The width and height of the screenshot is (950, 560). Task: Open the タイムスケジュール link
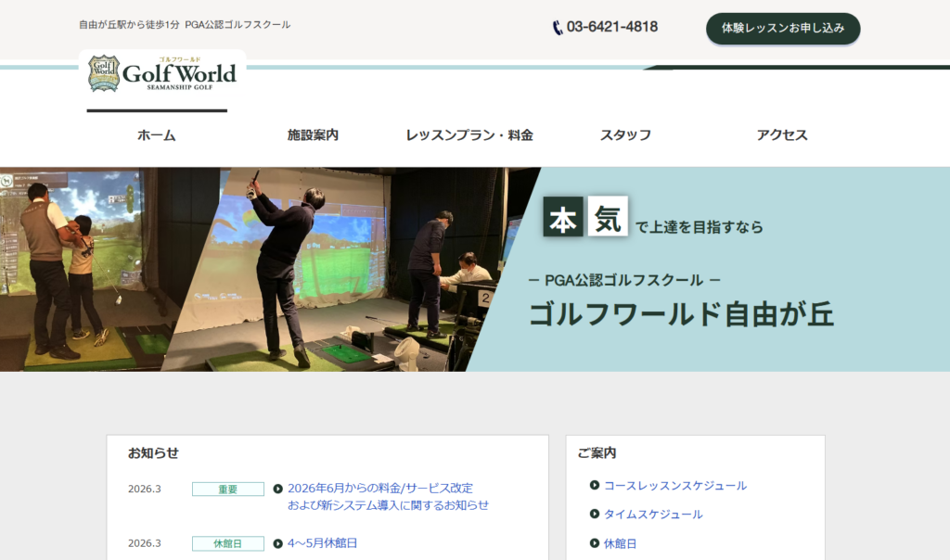653,514
